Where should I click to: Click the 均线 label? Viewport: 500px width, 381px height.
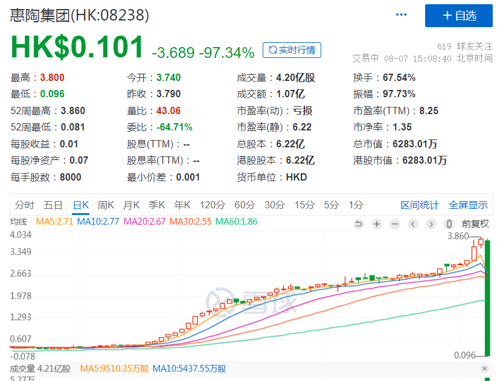[18, 222]
